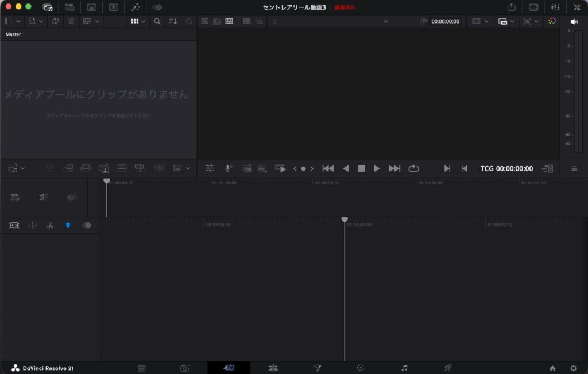Select the razor scissors split tool
Image resolution: width=588 pixels, height=374 pixels.
coord(50,225)
